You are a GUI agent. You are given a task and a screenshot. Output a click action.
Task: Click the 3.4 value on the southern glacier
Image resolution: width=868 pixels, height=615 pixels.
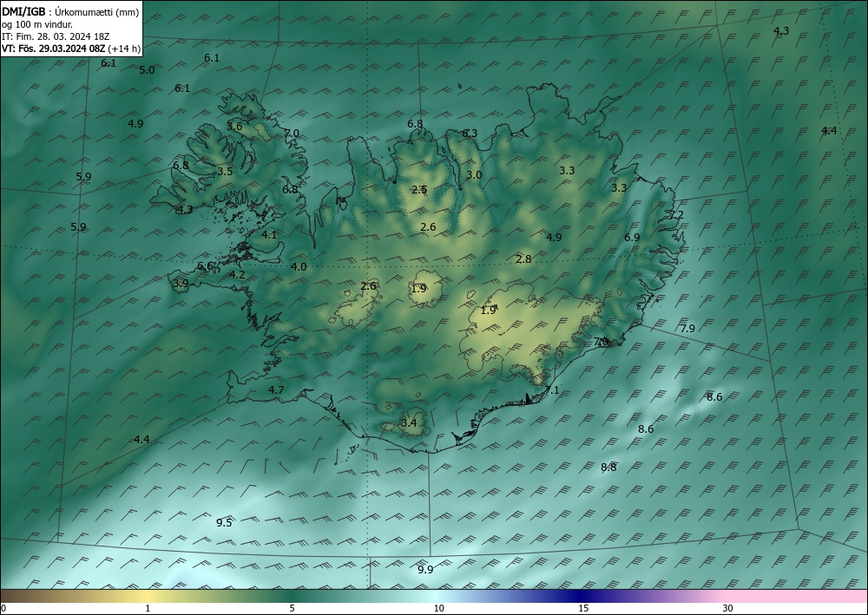click(409, 423)
